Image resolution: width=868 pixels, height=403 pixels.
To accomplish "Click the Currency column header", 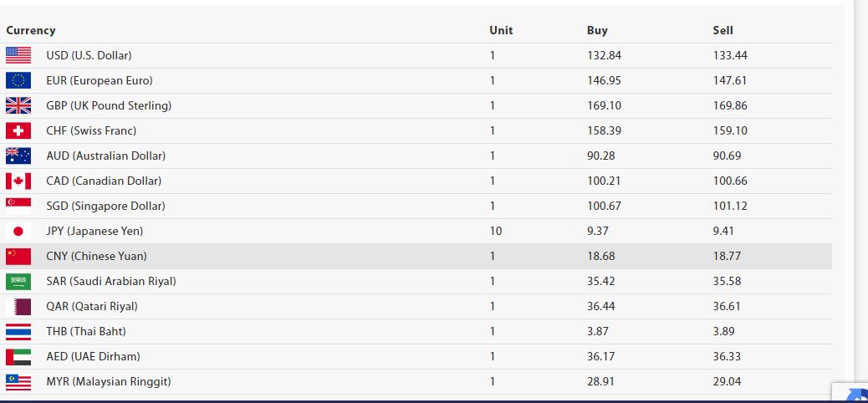I will (x=31, y=30).
